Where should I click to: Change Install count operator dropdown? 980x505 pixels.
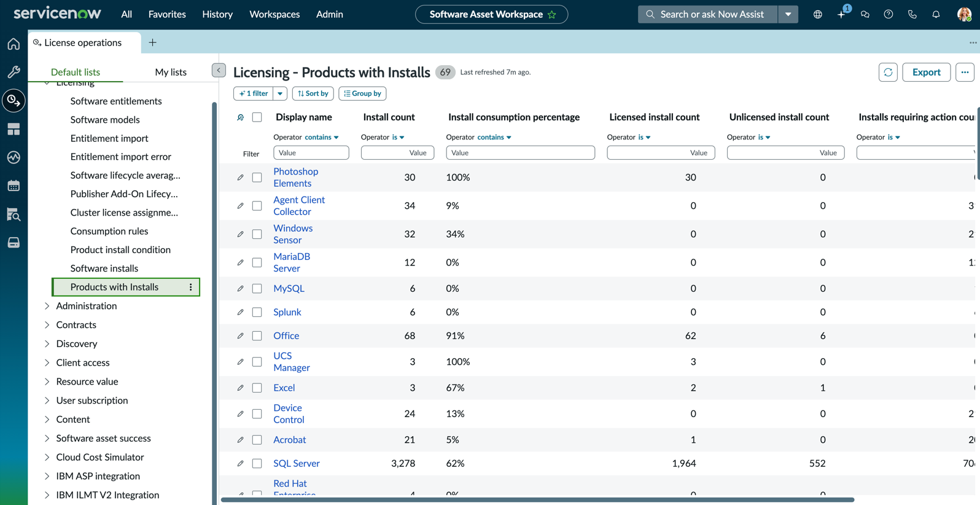click(398, 137)
